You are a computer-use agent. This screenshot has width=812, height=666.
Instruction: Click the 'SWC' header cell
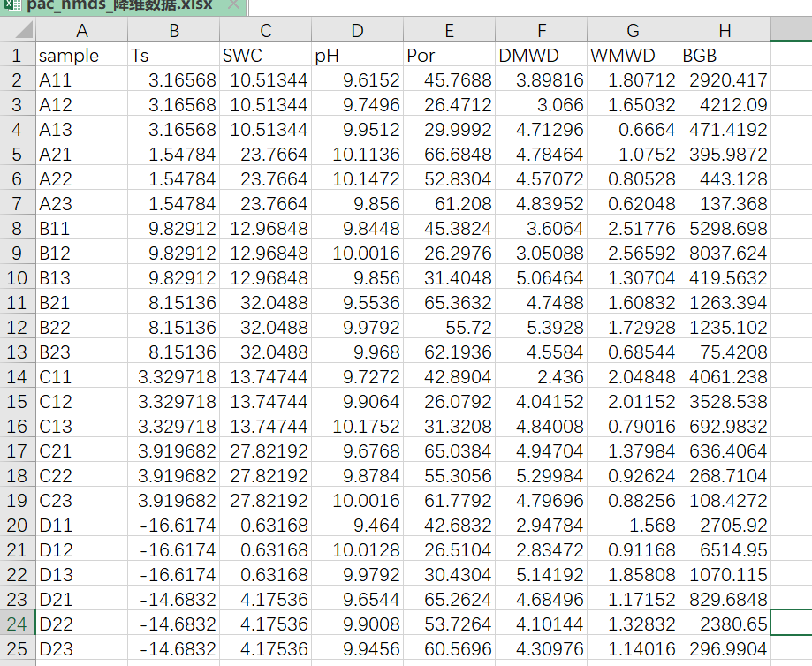point(266,55)
